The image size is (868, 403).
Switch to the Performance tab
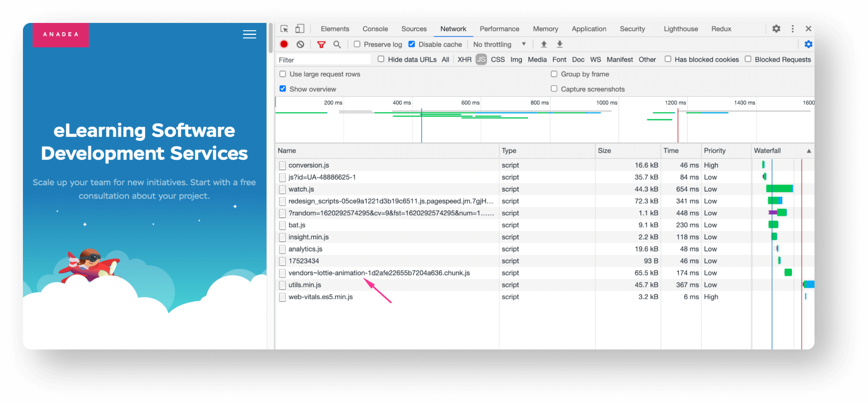(x=499, y=29)
